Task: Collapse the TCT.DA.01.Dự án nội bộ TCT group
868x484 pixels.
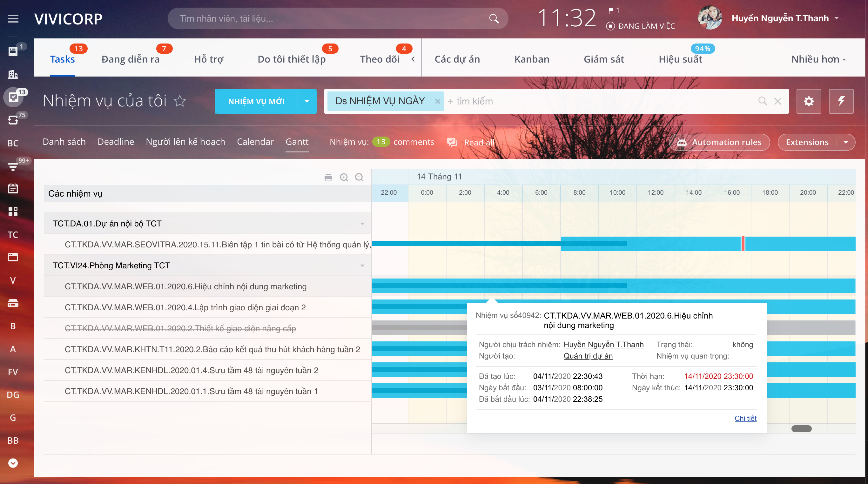Action: 362,224
